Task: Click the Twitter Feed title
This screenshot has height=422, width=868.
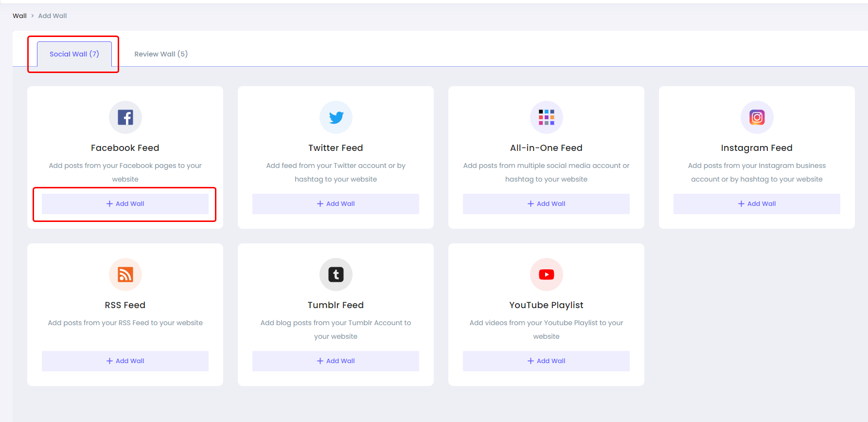Action: click(x=336, y=148)
